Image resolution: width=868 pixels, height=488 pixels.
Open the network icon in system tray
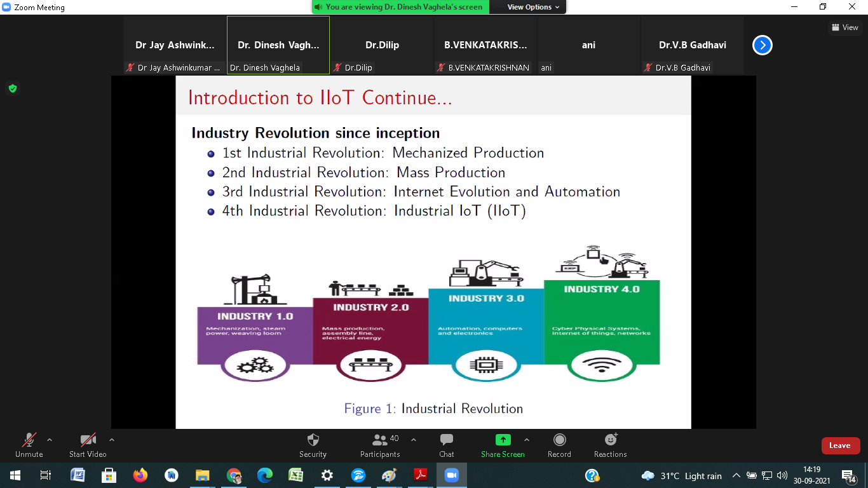(767, 475)
